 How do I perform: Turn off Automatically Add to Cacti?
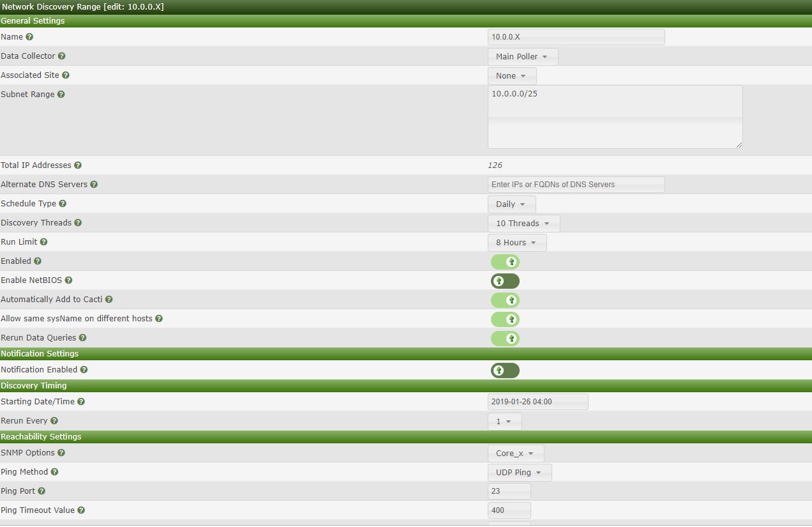click(x=505, y=300)
